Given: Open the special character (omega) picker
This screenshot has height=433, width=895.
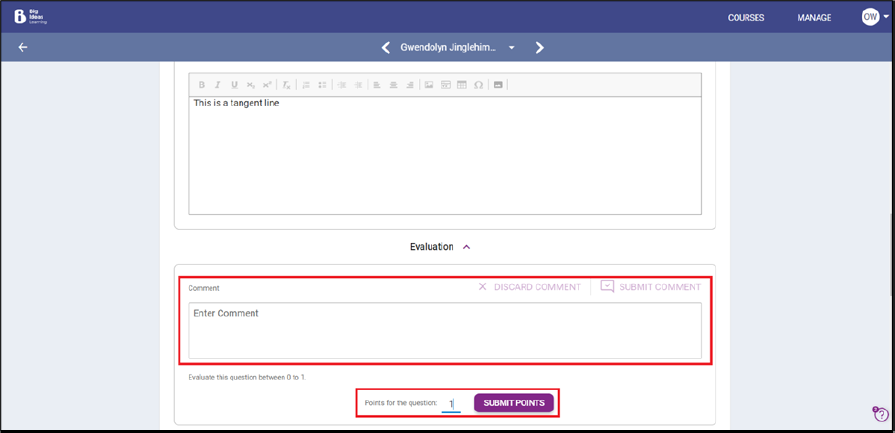Looking at the screenshot, I should coord(478,85).
